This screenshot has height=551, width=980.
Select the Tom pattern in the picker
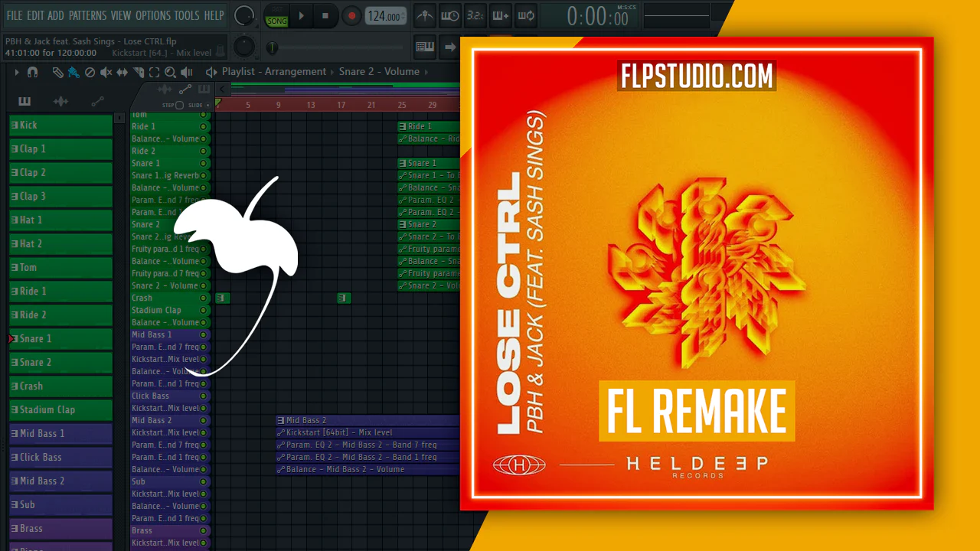(x=60, y=268)
